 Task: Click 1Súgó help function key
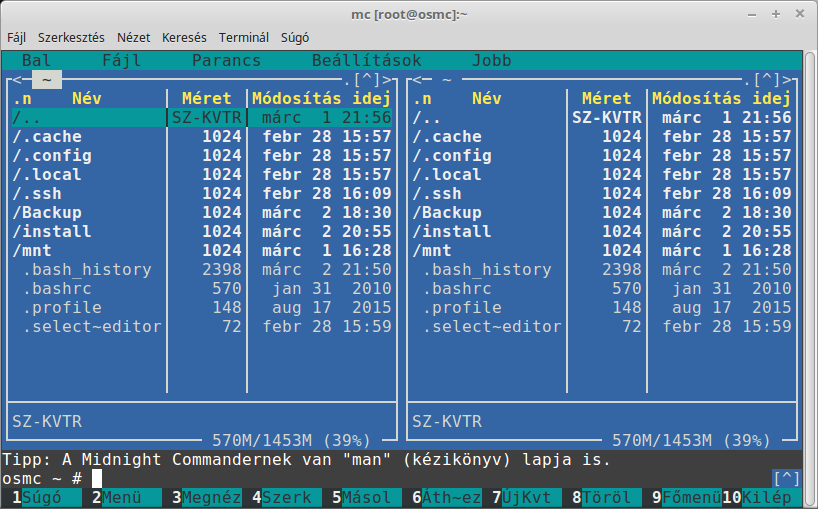click(x=42, y=498)
